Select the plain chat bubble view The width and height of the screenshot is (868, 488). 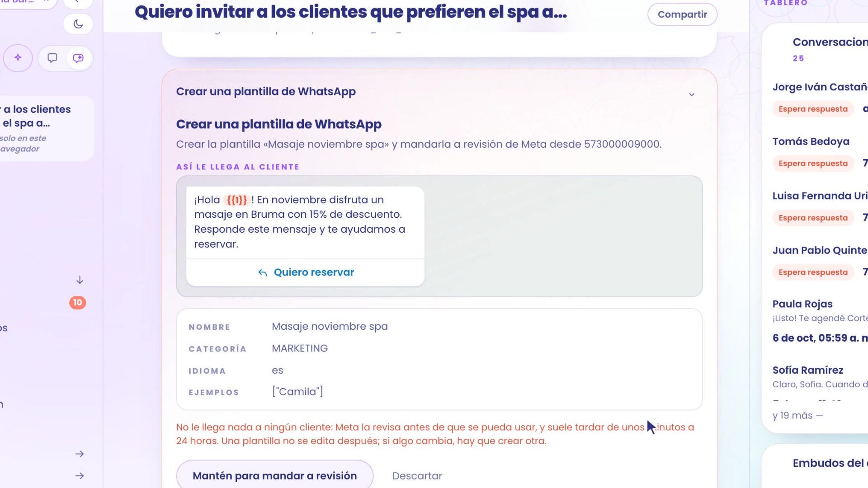[52, 58]
